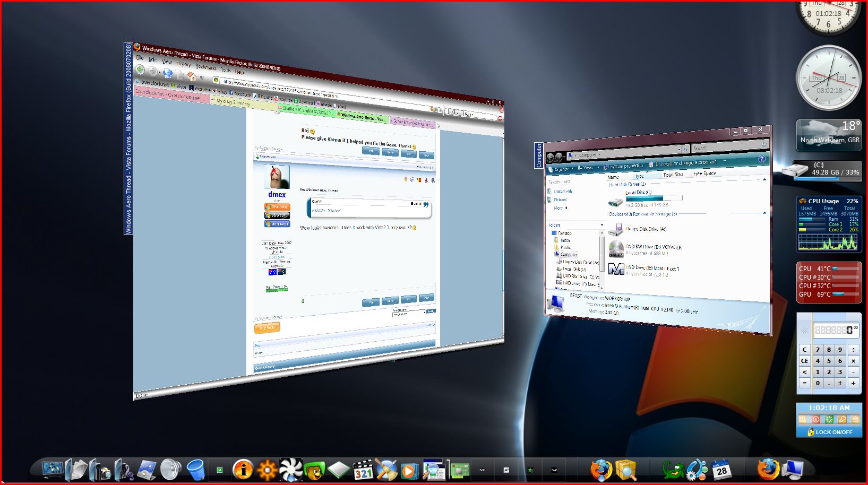Screen dimensions: 868x485
Task: Click System properties in Computer window toolbar
Action: click(x=623, y=166)
